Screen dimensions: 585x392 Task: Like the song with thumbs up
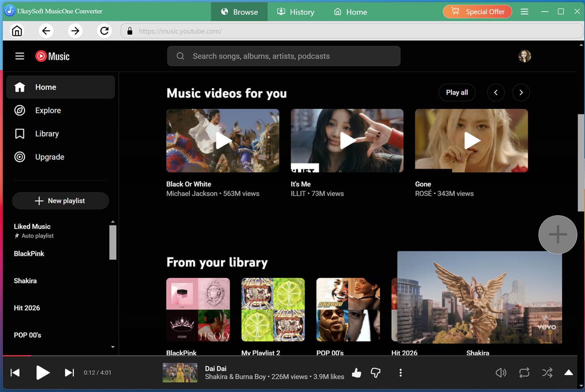click(x=356, y=373)
